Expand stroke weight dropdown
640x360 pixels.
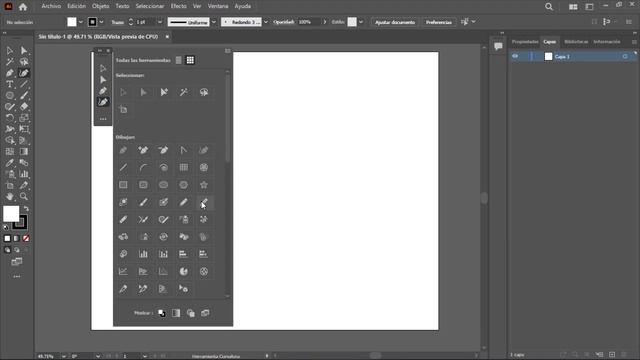pos(160,22)
